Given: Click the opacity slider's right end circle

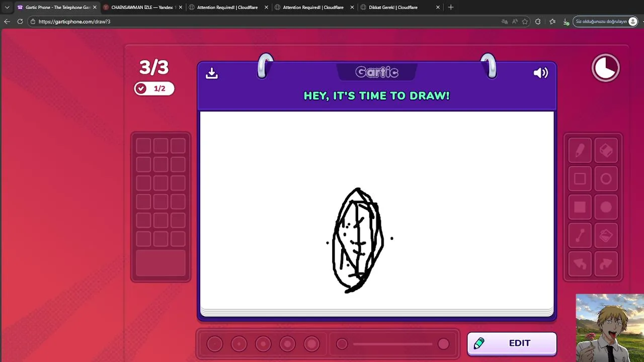Looking at the screenshot, I should click(x=443, y=344).
